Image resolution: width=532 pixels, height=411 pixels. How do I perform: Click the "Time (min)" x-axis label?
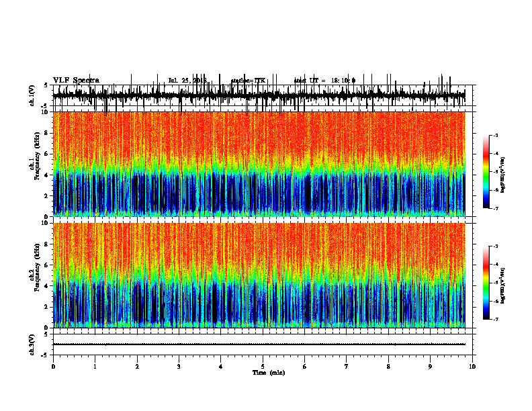[269, 373]
